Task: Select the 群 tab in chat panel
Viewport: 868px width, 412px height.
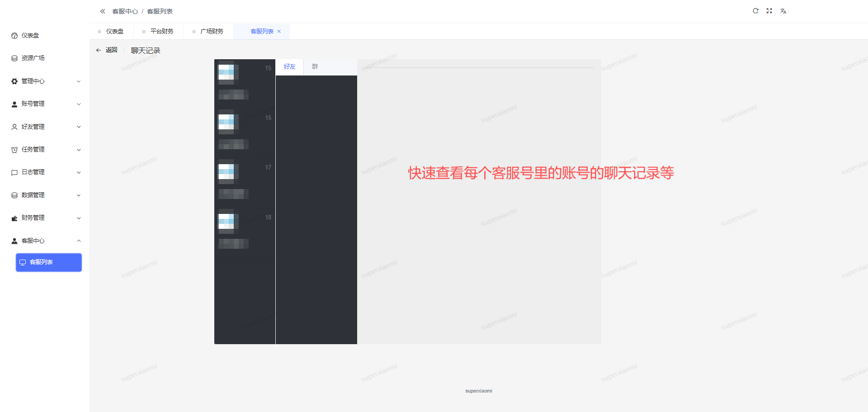Action: click(315, 67)
